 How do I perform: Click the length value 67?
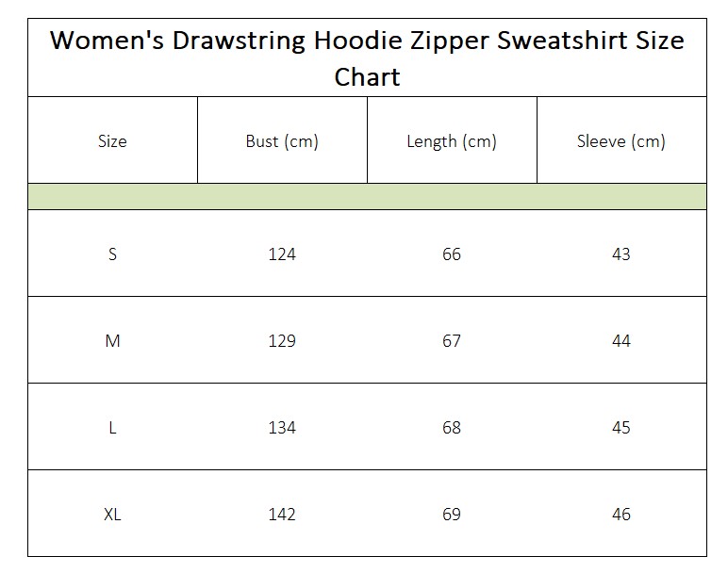pyautogui.click(x=452, y=341)
